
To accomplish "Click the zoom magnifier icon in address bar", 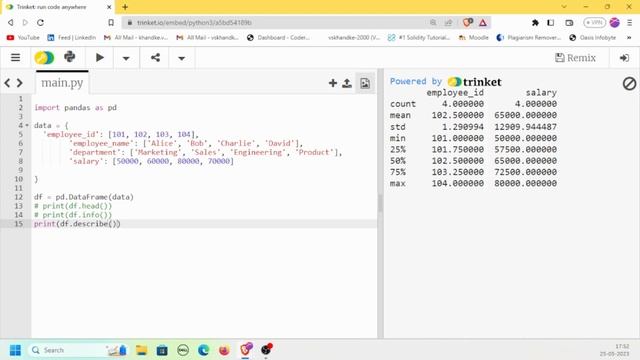I will coord(433,22).
